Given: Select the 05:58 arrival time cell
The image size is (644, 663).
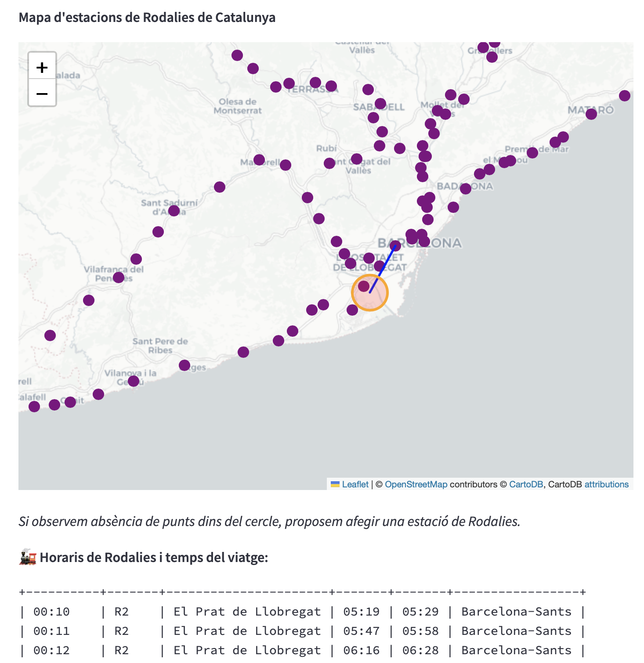Looking at the screenshot, I should click(420, 631).
